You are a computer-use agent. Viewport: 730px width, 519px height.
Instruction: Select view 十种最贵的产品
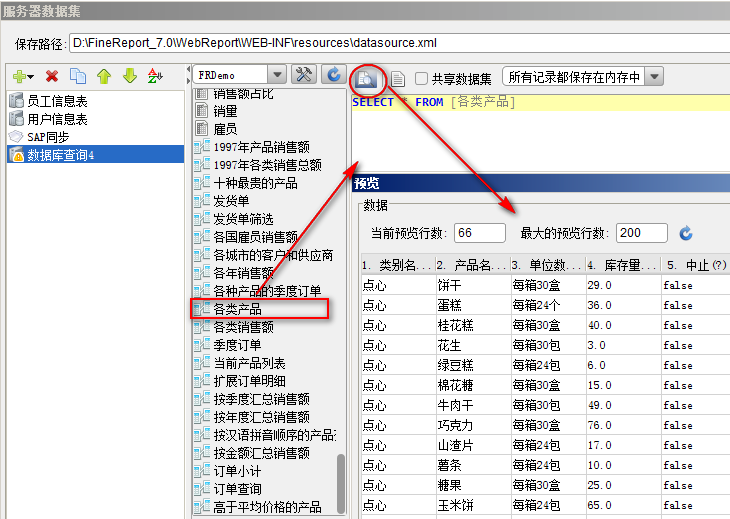[x=265, y=183]
